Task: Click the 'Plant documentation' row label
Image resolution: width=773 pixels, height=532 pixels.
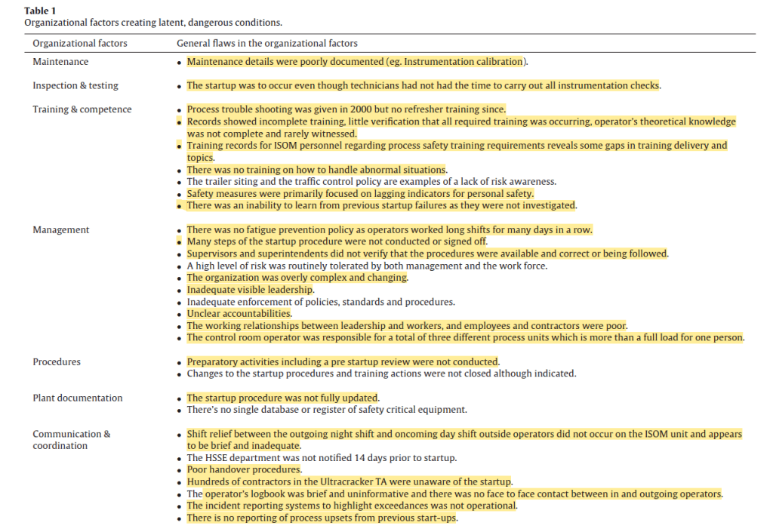Action: 77,398
